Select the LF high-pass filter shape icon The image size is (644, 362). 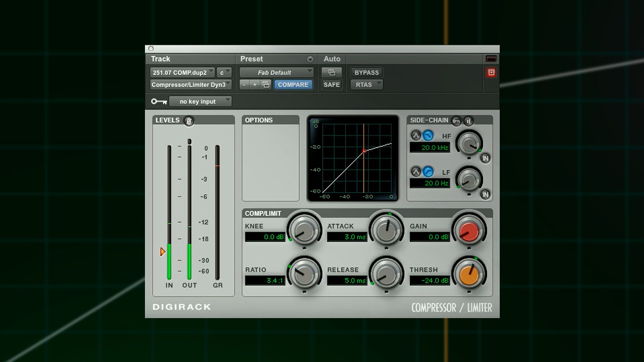428,172
